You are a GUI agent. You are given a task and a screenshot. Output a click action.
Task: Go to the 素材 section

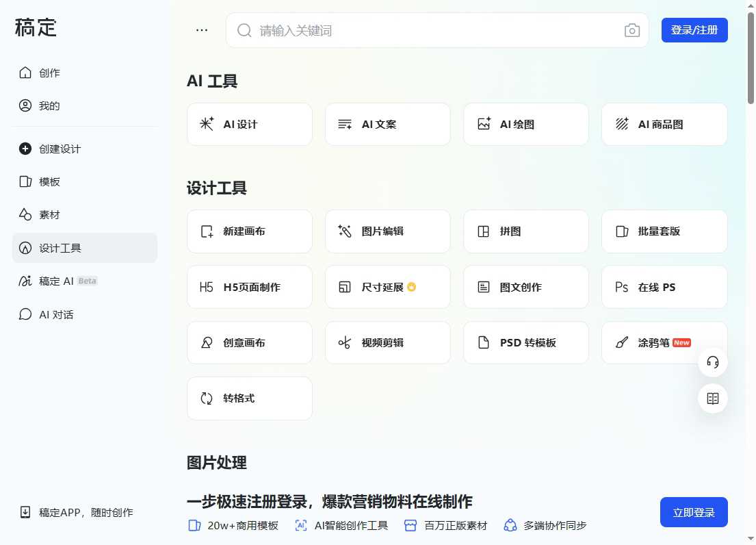click(49, 214)
